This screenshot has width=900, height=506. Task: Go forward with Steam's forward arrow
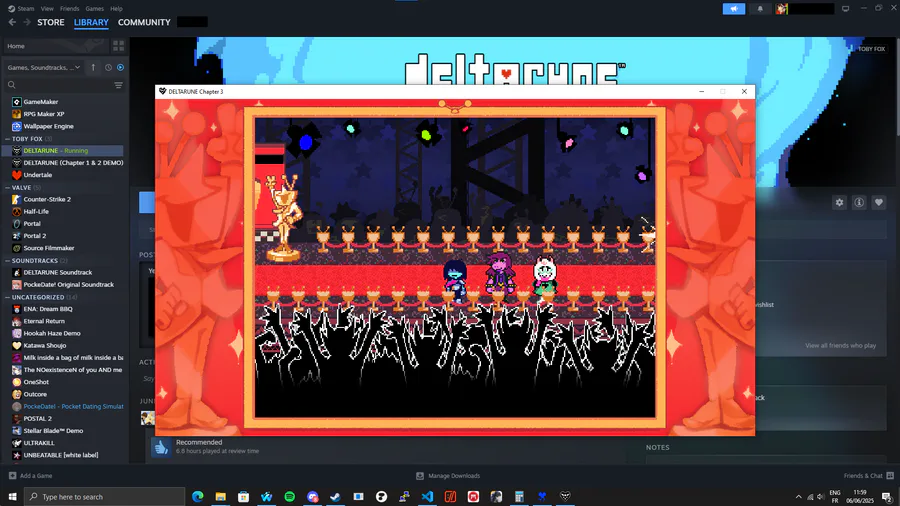point(26,22)
